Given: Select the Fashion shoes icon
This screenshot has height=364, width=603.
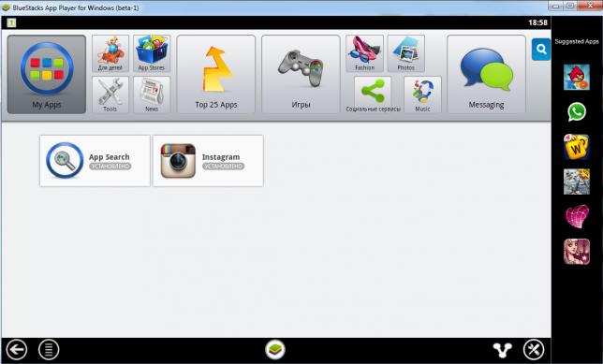Looking at the screenshot, I should point(364,53).
